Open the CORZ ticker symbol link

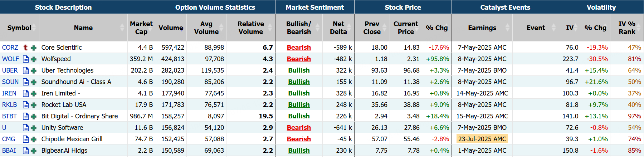point(10,48)
